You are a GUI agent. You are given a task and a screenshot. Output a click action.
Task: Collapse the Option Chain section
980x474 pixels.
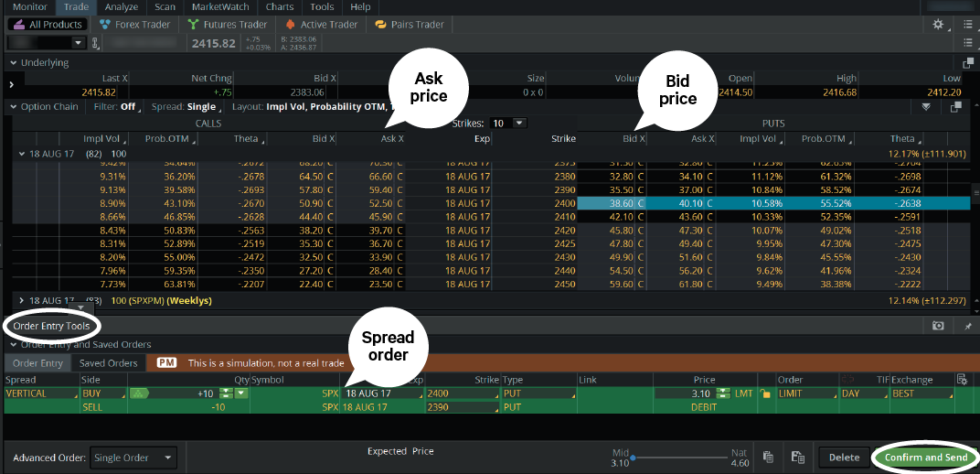13,106
